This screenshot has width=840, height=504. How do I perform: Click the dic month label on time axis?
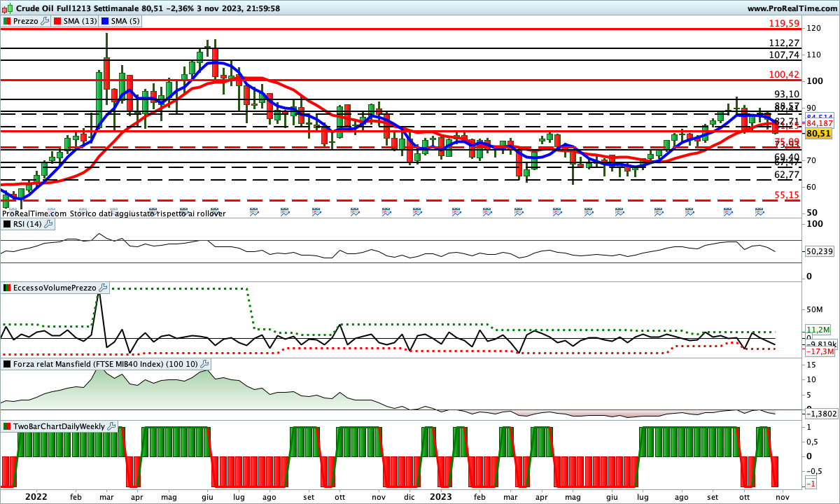pos(409,496)
